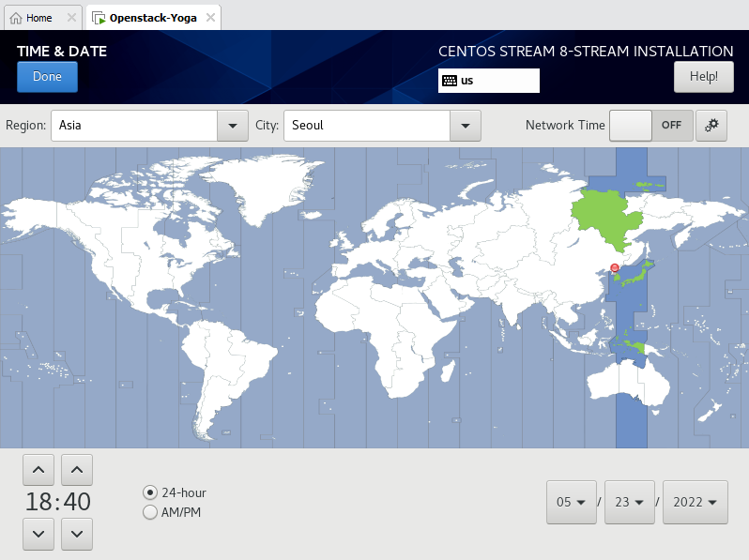Image resolution: width=749 pixels, height=560 pixels.
Task: Increase hours with up arrow
Action: click(x=38, y=470)
